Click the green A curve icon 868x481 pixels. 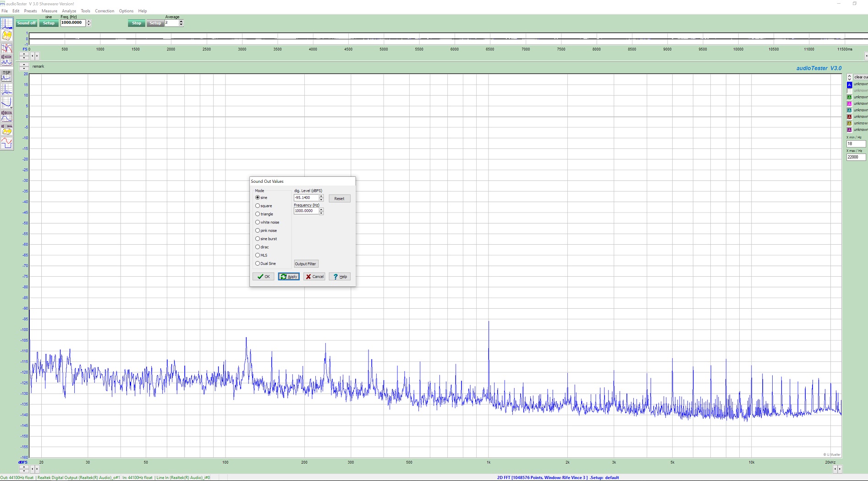point(849,97)
